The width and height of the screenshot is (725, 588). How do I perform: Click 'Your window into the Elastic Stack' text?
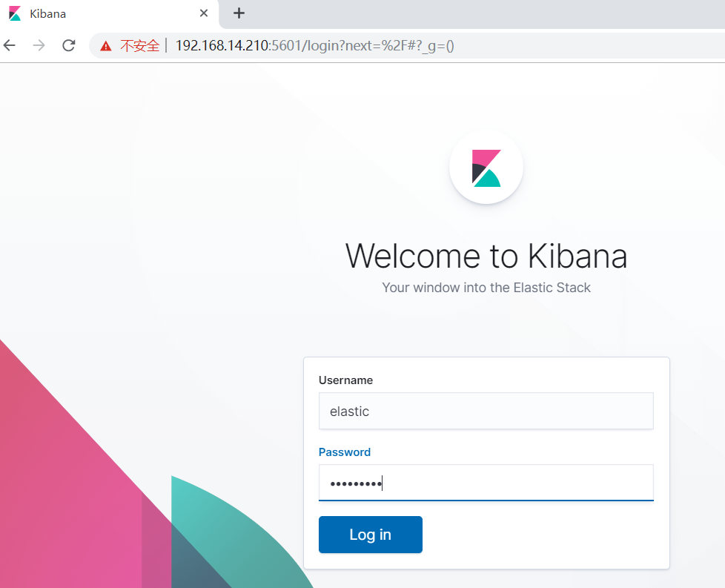tap(486, 288)
